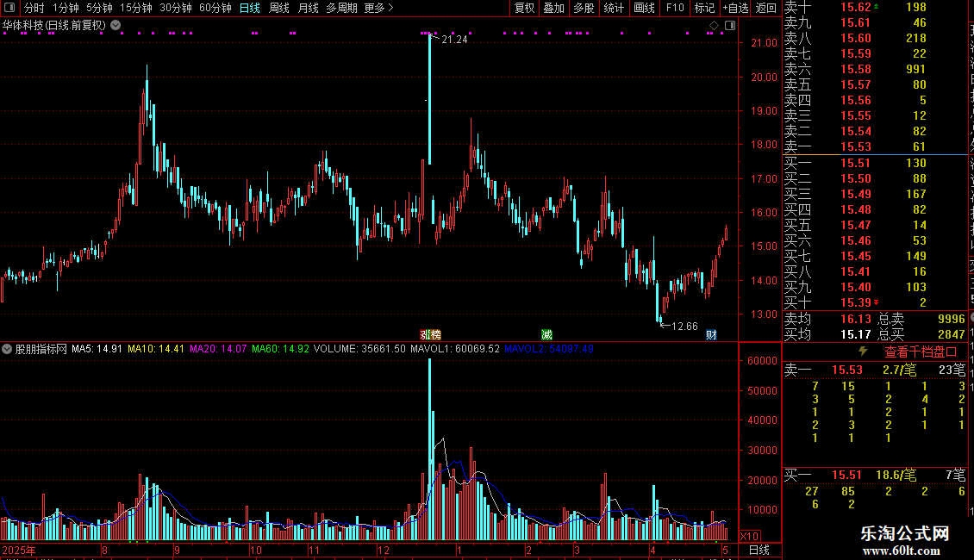Open the 多周期 multi-period view

tap(341, 8)
